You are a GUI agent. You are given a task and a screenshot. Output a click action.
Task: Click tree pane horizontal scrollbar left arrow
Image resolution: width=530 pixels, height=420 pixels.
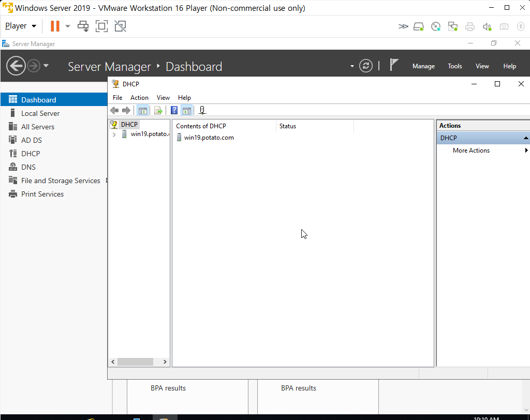click(x=113, y=362)
